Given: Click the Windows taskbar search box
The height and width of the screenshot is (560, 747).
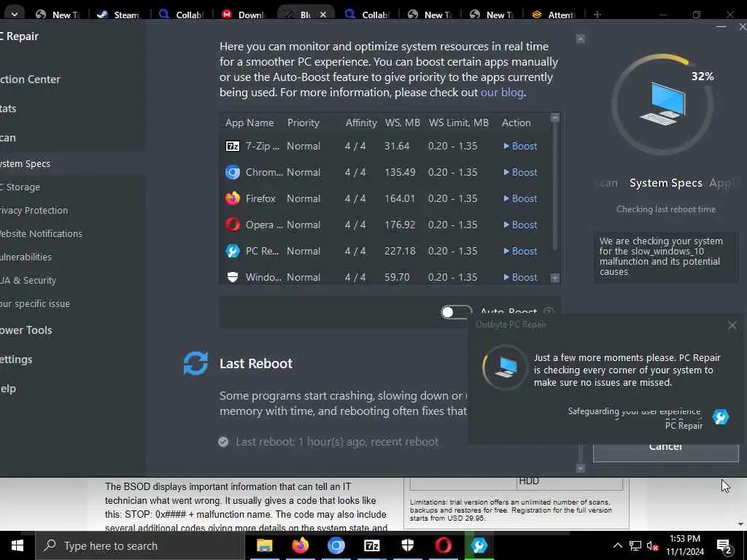Looking at the screenshot, I should point(139,545).
